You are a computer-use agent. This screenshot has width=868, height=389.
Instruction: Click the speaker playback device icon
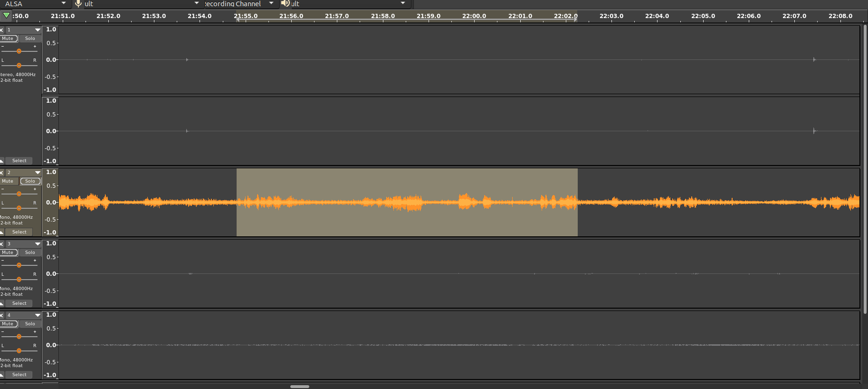tap(285, 3)
